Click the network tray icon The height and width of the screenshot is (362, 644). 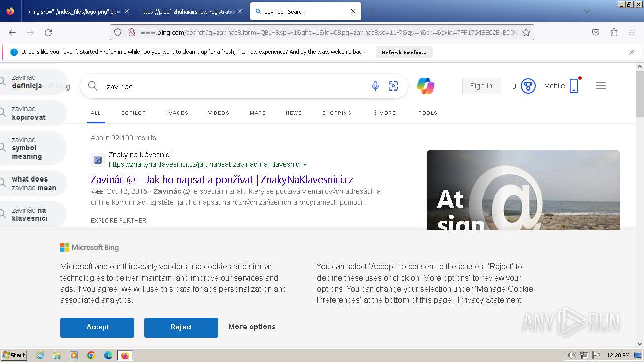(x=584, y=355)
